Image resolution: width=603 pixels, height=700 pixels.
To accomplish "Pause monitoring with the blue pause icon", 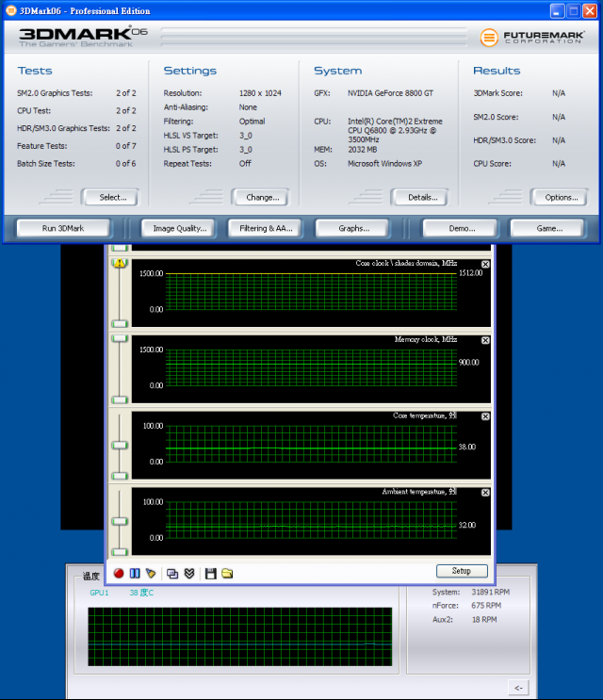I will click(135, 573).
